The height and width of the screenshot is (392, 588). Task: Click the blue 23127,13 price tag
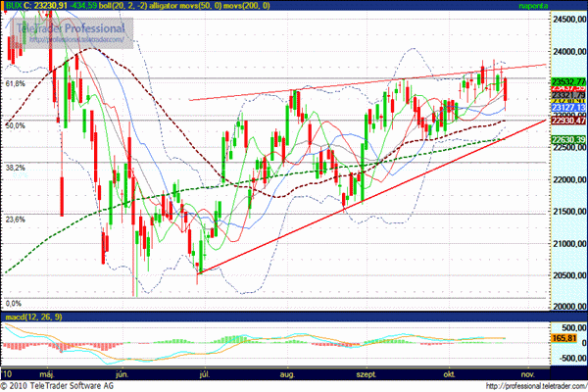click(540, 109)
